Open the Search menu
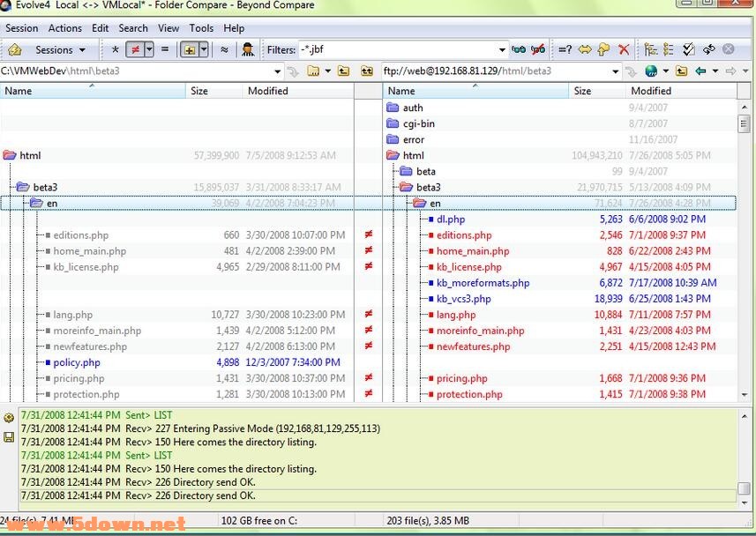The image size is (756, 536). (133, 28)
